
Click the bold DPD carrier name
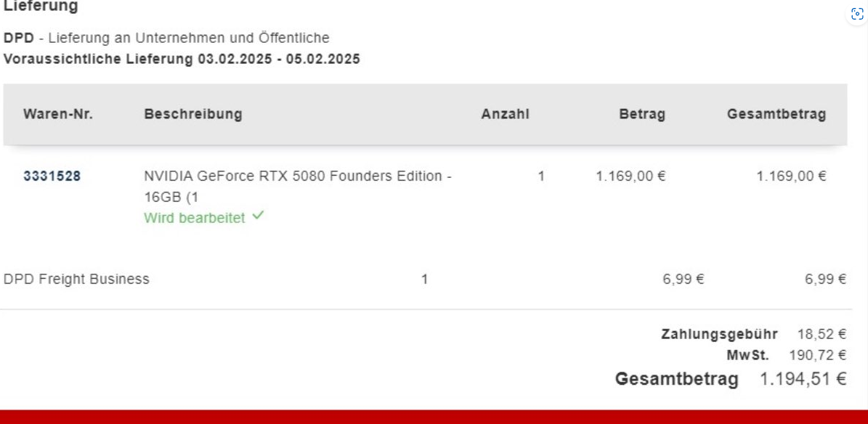[18, 38]
